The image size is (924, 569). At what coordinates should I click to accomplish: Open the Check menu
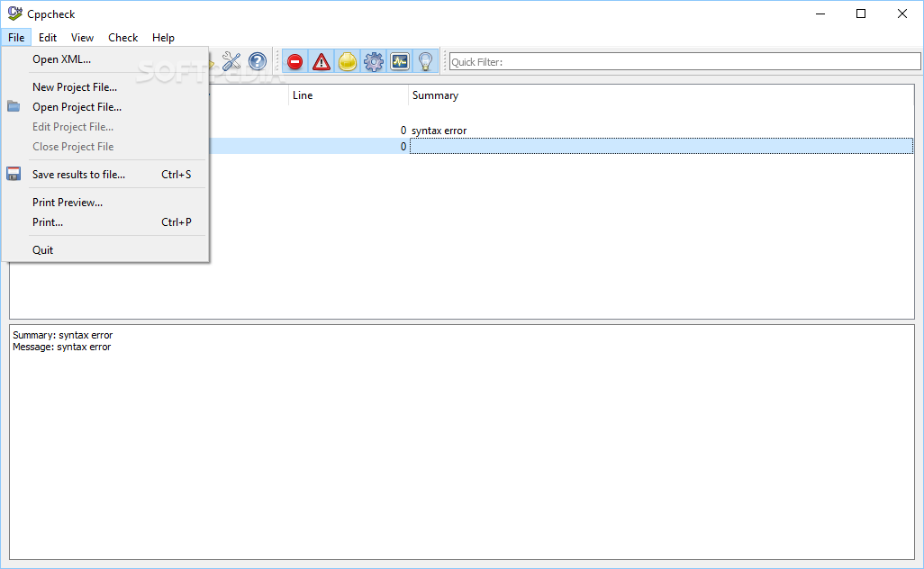tap(122, 38)
